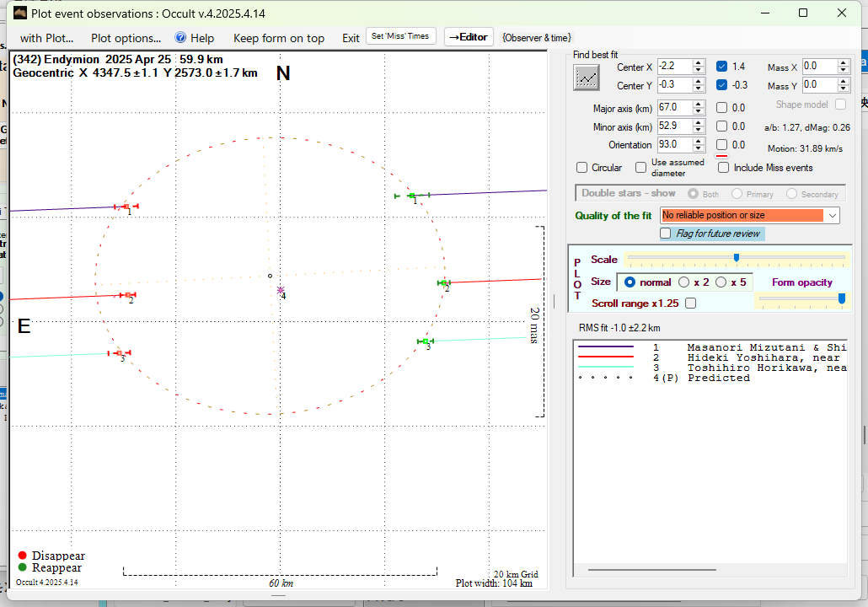Click the blue Help question mark icon

click(x=180, y=38)
